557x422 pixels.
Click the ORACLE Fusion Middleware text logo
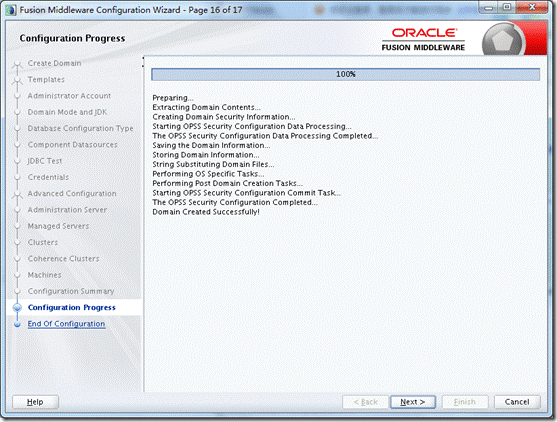pos(423,40)
